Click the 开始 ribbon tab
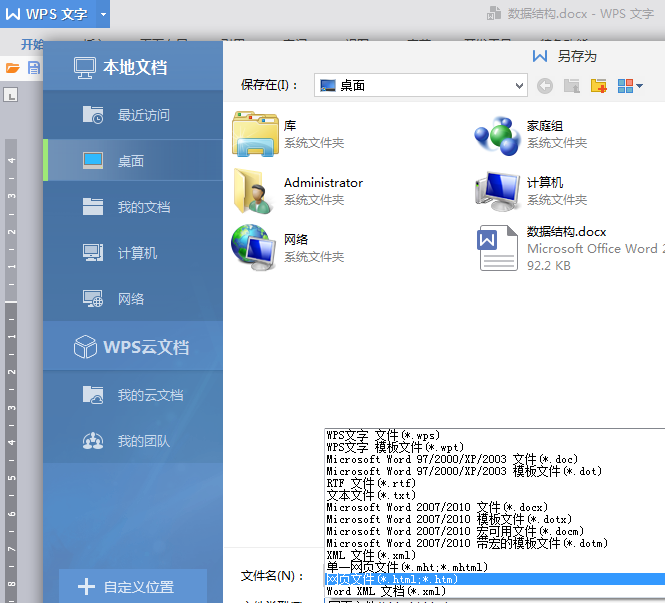665x603 pixels. pyautogui.click(x=32, y=44)
